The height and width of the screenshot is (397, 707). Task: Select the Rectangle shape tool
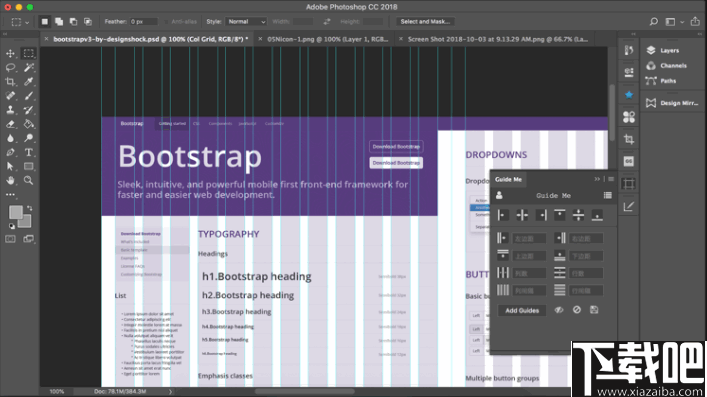(x=28, y=166)
